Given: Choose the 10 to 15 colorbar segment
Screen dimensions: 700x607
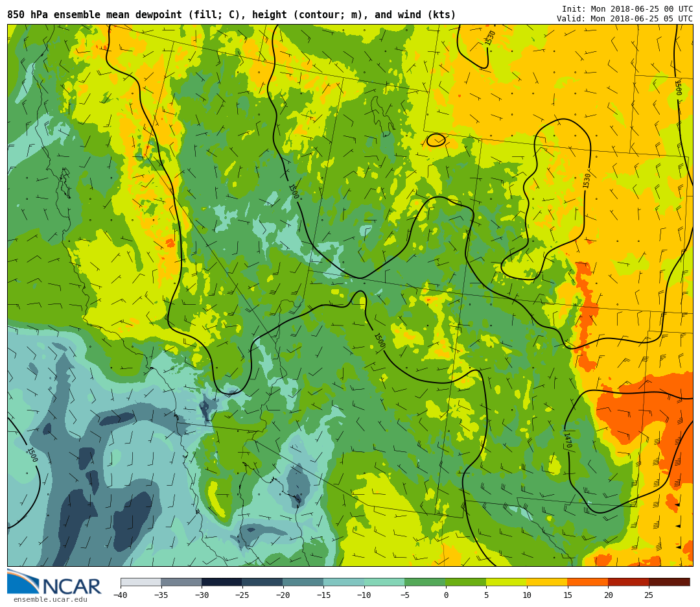Looking at the screenshot, I should click(x=547, y=582).
